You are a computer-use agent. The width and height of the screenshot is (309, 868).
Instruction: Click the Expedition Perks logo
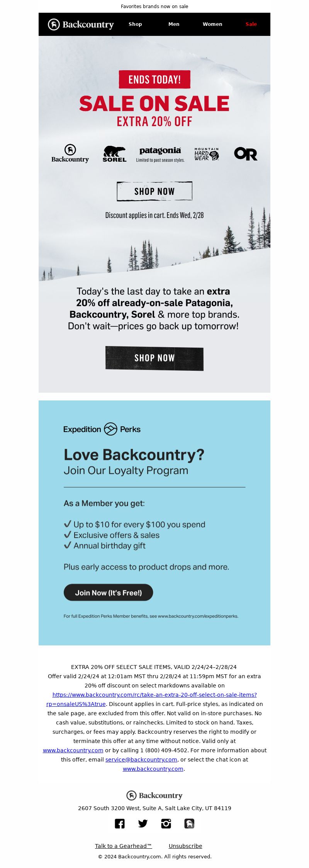102,429
